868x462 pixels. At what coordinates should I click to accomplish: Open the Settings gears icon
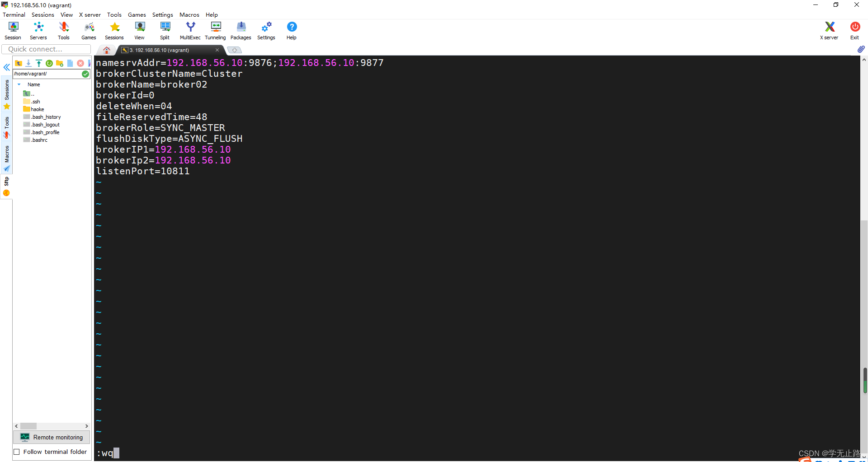[x=266, y=31]
